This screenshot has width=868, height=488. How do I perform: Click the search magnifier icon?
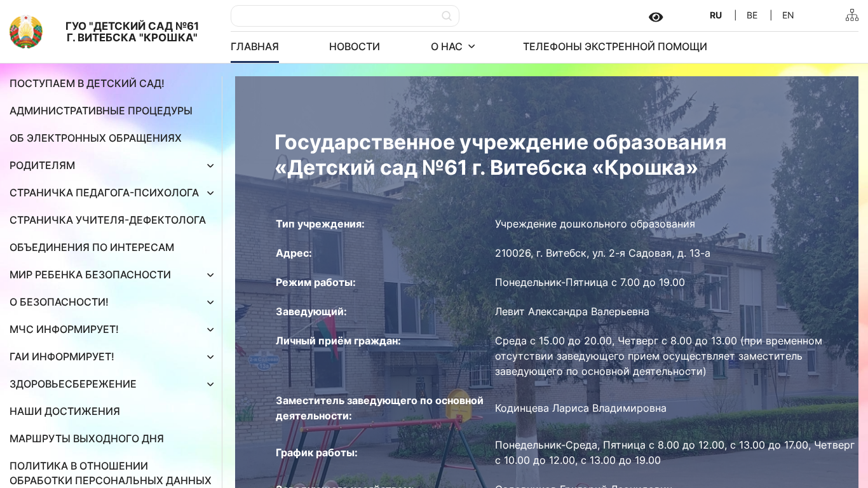(447, 16)
